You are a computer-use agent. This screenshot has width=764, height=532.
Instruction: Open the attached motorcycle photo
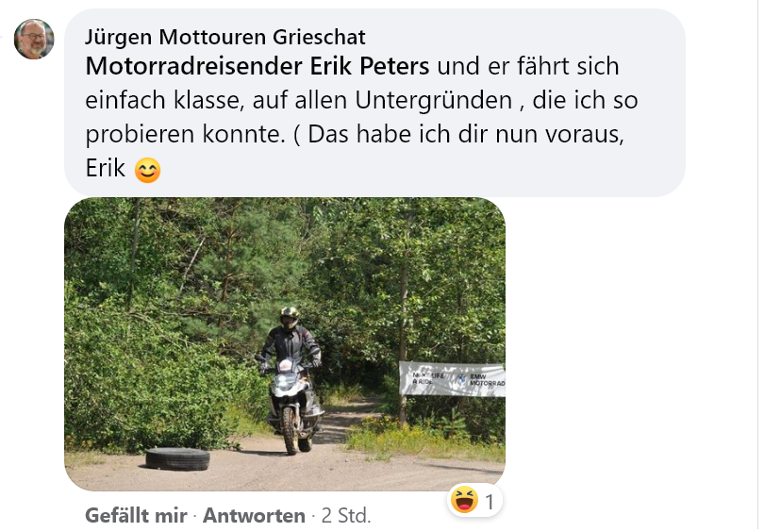click(x=285, y=344)
